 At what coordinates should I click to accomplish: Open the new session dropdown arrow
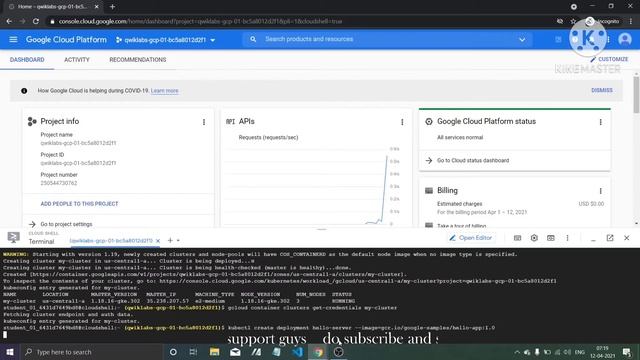coord(178,241)
